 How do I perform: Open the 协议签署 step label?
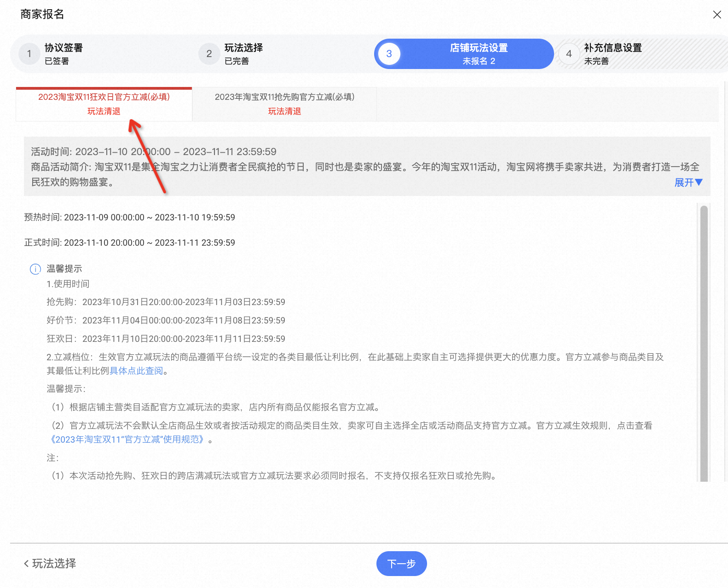64,48
